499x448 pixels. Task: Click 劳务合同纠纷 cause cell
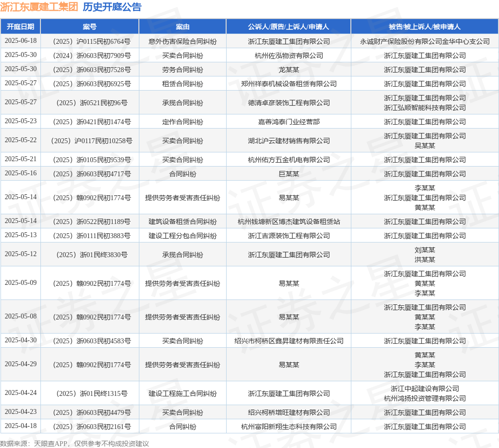[183, 70]
